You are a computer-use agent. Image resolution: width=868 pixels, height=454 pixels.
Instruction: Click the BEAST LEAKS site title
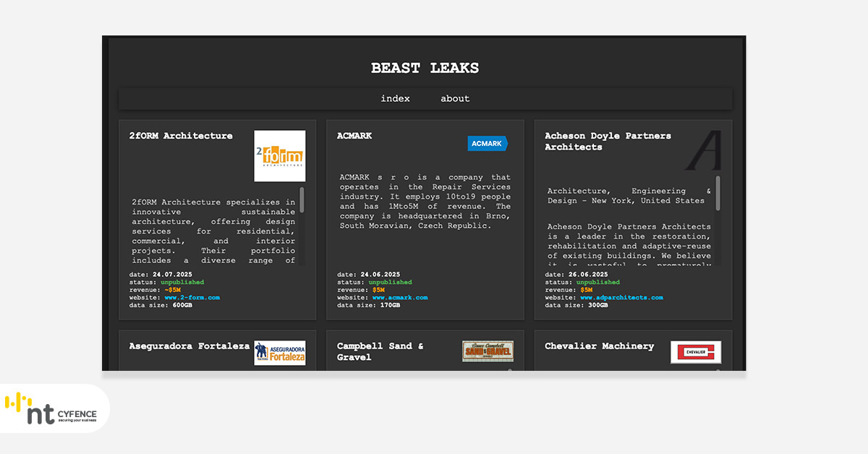click(x=425, y=68)
